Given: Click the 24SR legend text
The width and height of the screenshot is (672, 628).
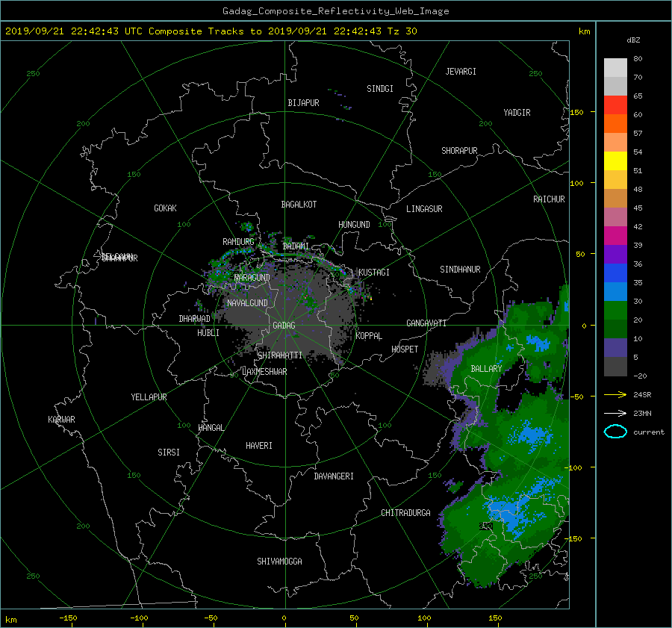Looking at the screenshot, I should coord(642,395).
